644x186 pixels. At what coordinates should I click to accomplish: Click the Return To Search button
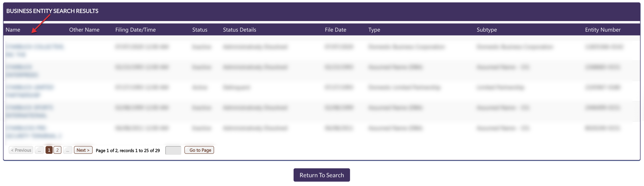[321, 175]
